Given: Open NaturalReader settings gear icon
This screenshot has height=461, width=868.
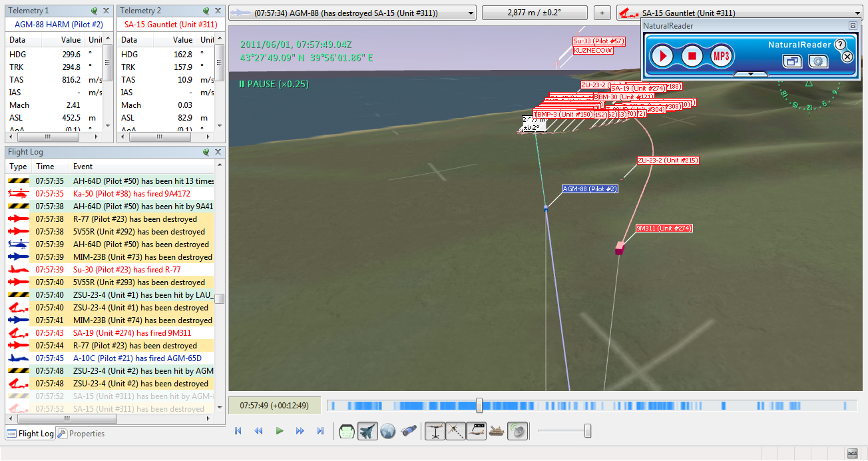Looking at the screenshot, I should pyautogui.click(x=817, y=61).
